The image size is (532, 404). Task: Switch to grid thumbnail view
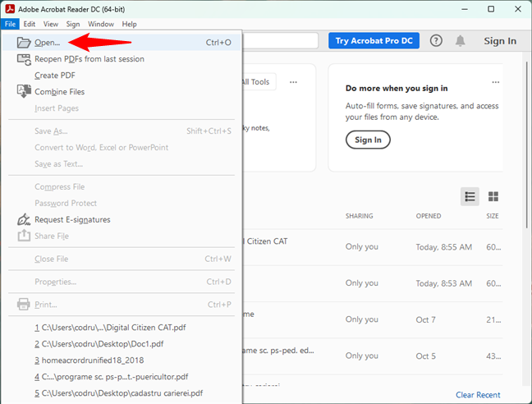coord(493,196)
